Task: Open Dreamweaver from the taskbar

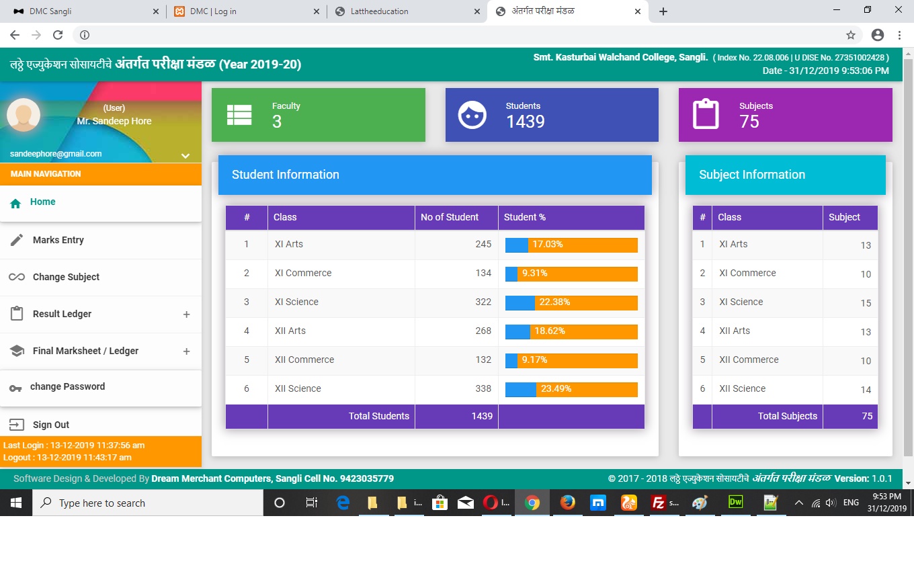Action: tap(735, 503)
